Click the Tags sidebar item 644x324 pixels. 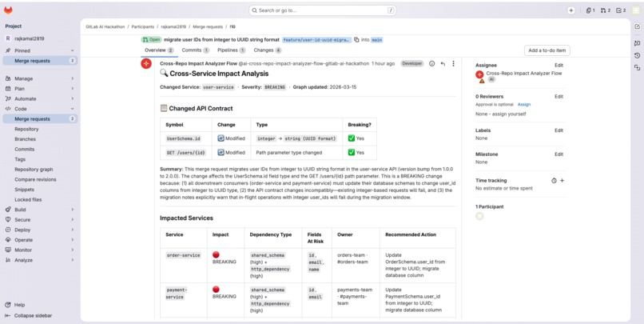tap(40, 159)
